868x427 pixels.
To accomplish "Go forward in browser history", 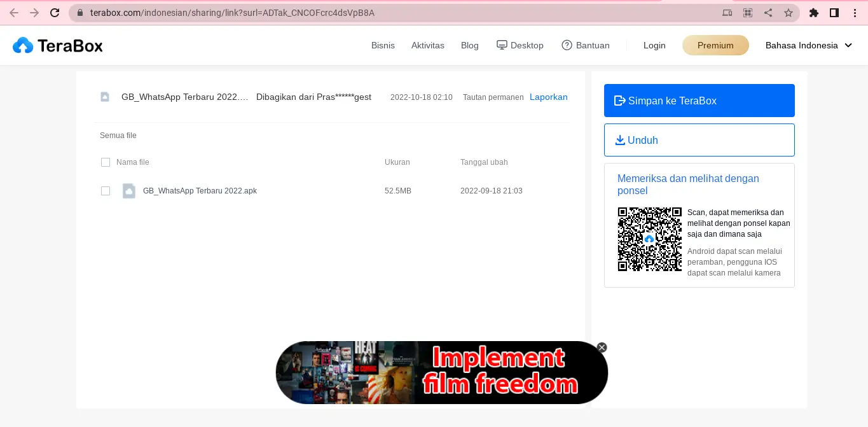I will click(x=34, y=13).
